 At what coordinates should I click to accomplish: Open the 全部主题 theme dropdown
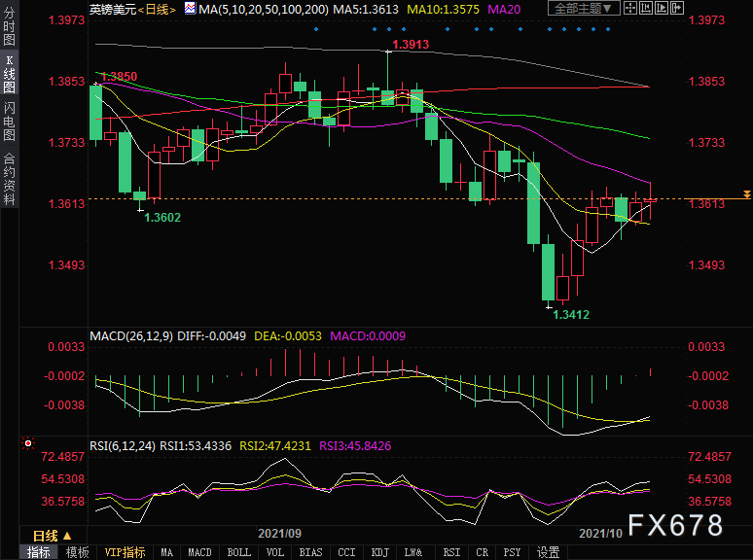pyautogui.click(x=584, y=8)
